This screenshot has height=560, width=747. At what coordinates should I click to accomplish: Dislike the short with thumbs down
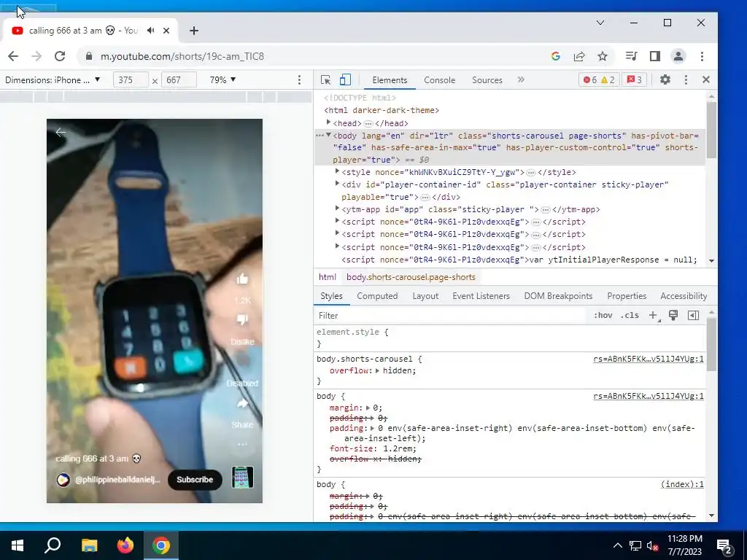click(x=242, y=320)
